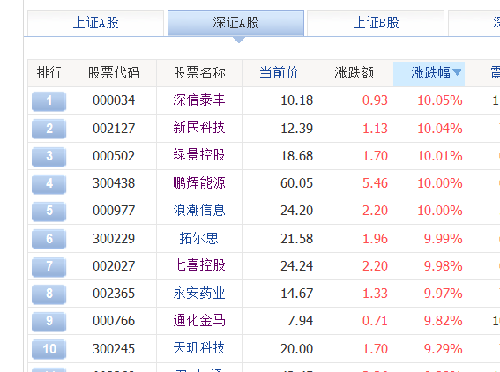Sort by 当前价 column header
Screen dimensions: 500x372
pos(278,72)
